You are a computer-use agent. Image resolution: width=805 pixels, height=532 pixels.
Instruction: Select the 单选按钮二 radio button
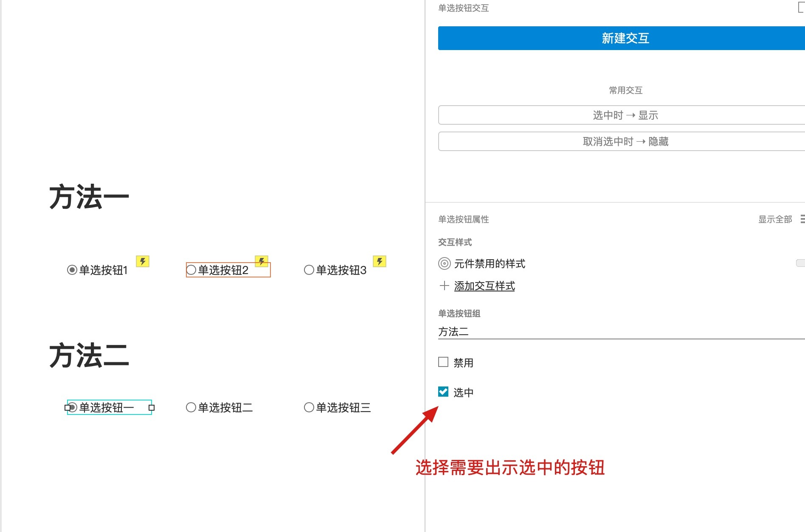(x=191, y=407)
